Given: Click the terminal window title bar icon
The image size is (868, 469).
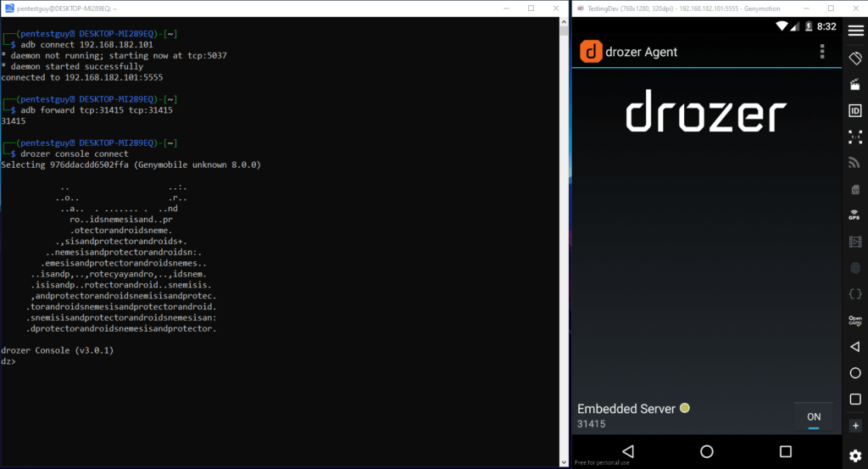Looking at the screenshot, I should pyautogui.click(x=9, y=8).
